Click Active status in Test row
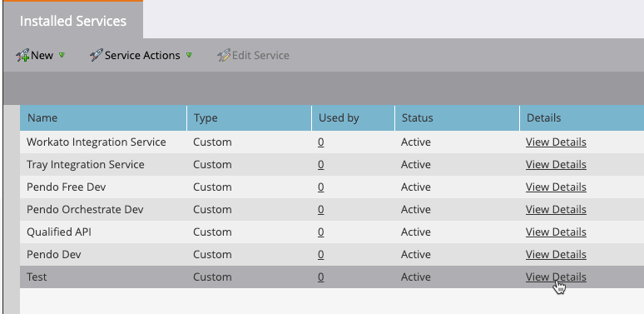 (416, 277)
